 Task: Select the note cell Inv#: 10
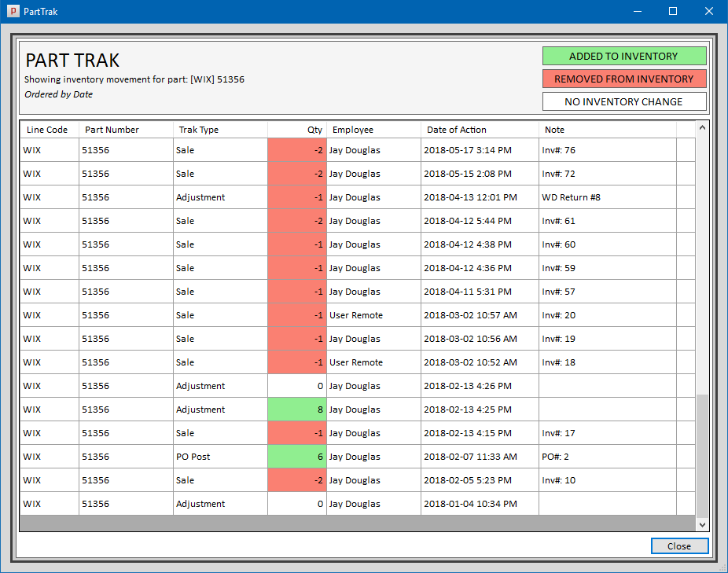coord(607,480)
